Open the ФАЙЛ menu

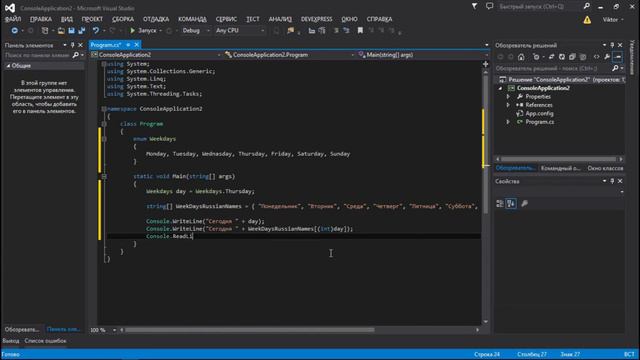pyautogui.click(x=13, y=19)
